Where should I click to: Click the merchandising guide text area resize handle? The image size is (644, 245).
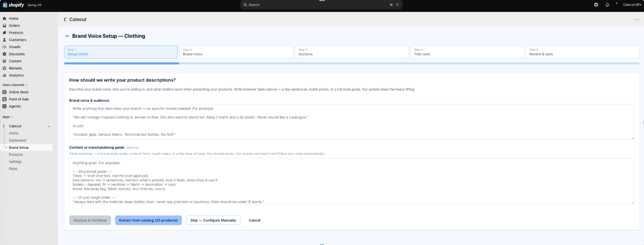pos(633,202)
